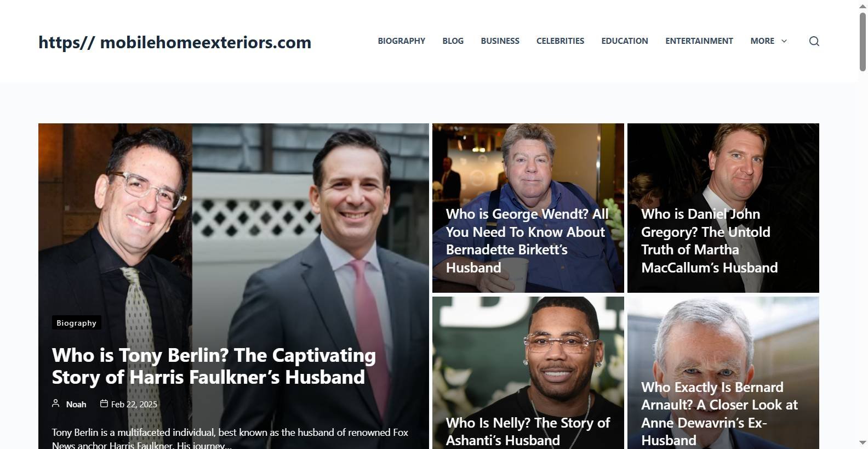Open the Bernard Arnault article
Viewport: 868px width, 449px height.
[719, 413]
